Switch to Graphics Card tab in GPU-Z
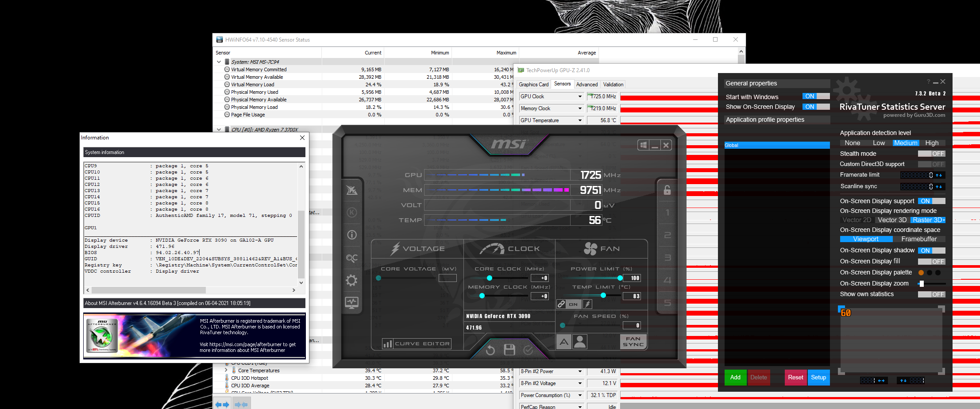980x409 pixels. click(x=533, y=85)
